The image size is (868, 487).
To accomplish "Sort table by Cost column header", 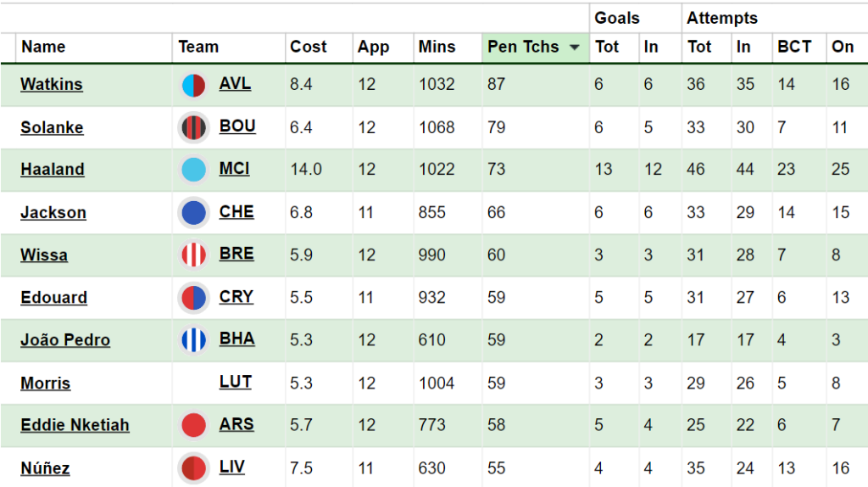I will tap(309, 48).
